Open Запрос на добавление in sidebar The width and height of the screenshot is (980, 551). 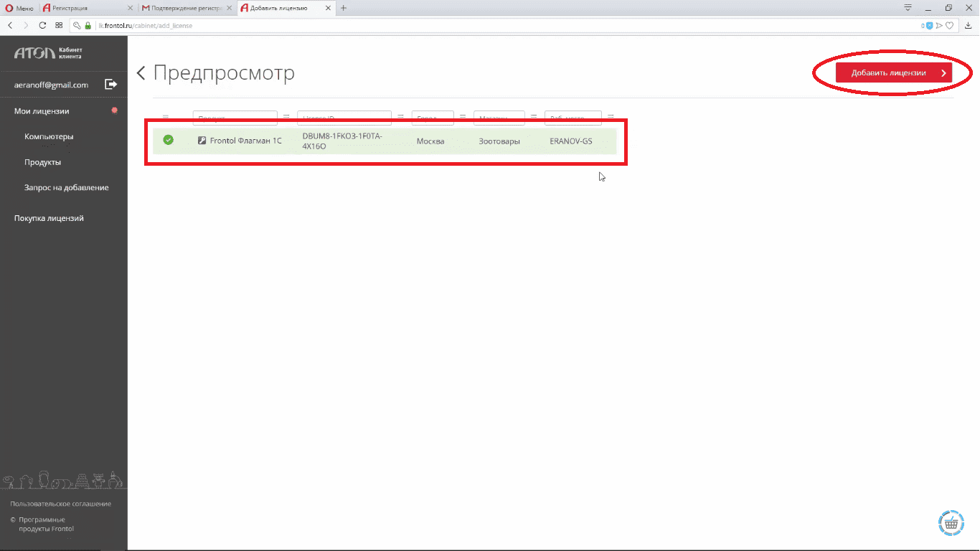(67, 187)
